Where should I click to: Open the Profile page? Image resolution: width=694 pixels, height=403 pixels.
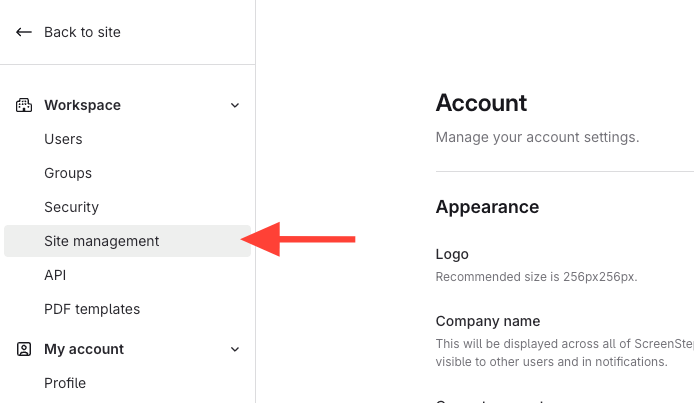[65, 383]
